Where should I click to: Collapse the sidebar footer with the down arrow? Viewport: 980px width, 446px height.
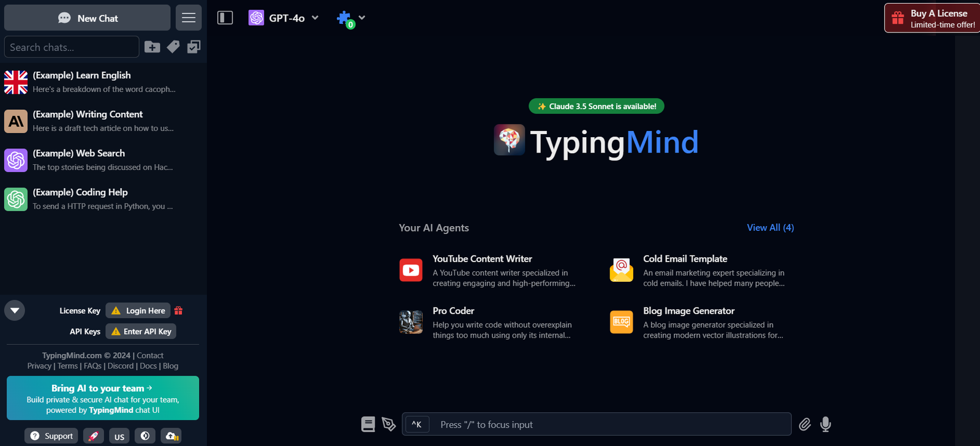click(15, 311)
